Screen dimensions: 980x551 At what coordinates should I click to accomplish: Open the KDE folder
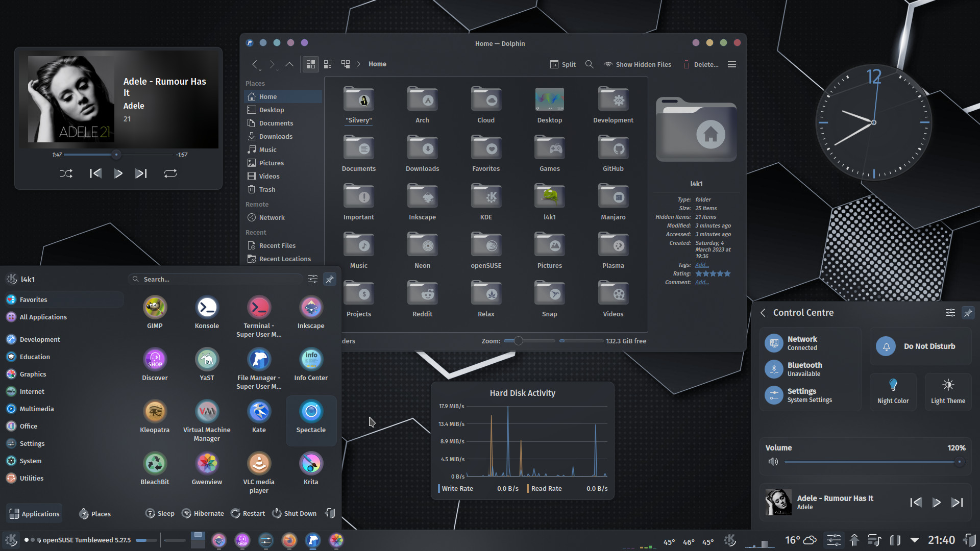point(486,203)
